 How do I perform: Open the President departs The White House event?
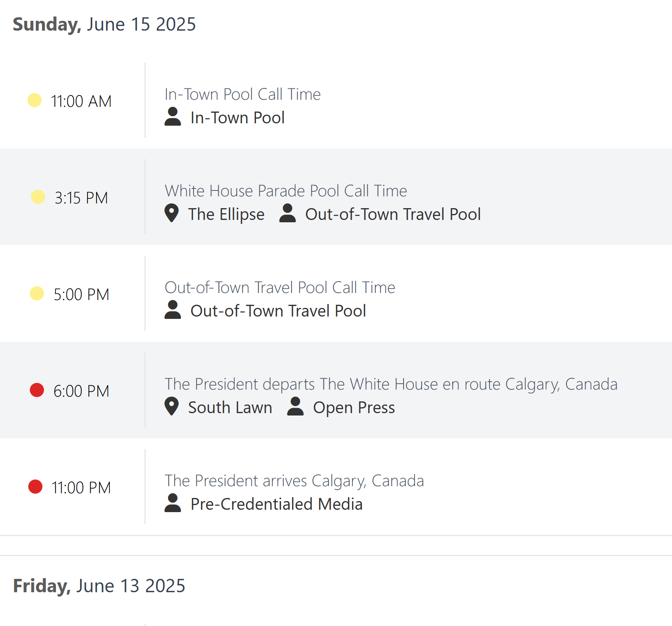391,384
